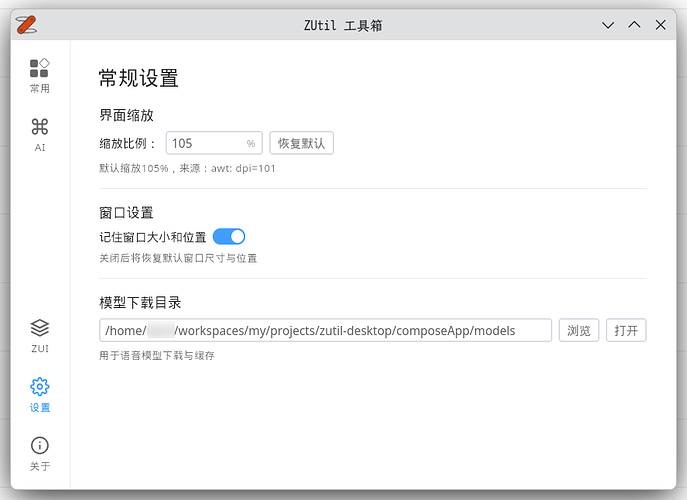
Task: Toggle 记住窗口大小和位置 switch
Action: click(229, 237)
